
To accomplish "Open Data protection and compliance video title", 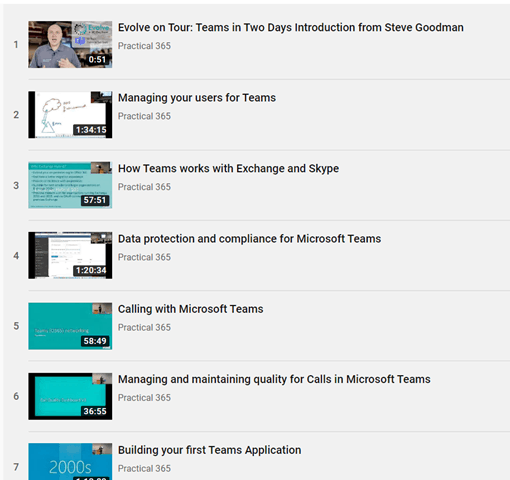I will 249,239.
